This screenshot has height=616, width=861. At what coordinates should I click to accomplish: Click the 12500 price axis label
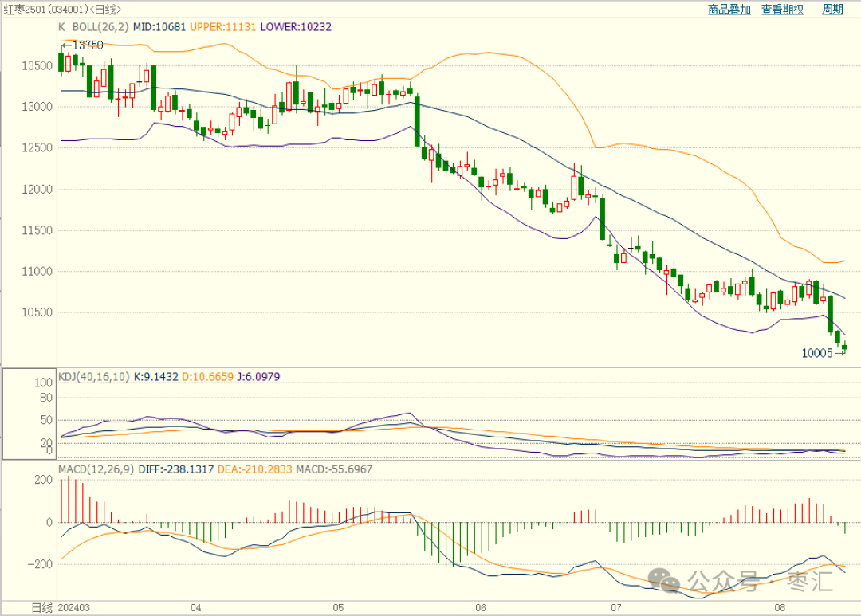[37, 147]
